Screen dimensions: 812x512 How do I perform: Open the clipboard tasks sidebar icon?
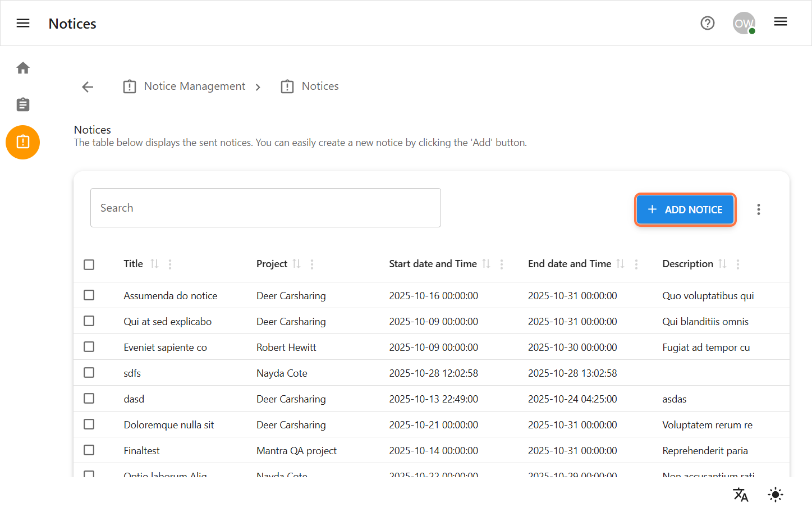[23, 104]
